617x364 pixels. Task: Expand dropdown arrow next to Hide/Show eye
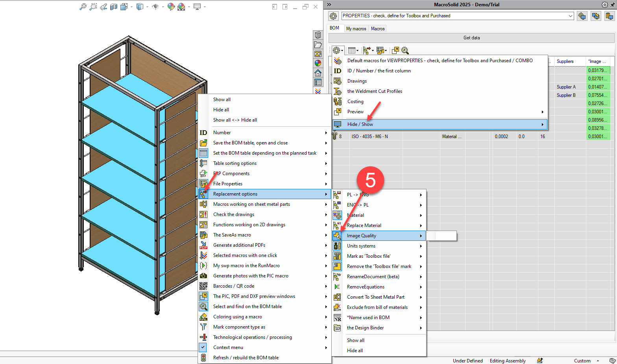[163, 7]
